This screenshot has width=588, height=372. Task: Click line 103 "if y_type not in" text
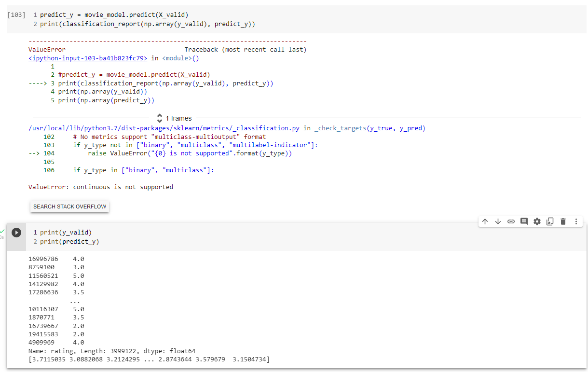(195, 145)
